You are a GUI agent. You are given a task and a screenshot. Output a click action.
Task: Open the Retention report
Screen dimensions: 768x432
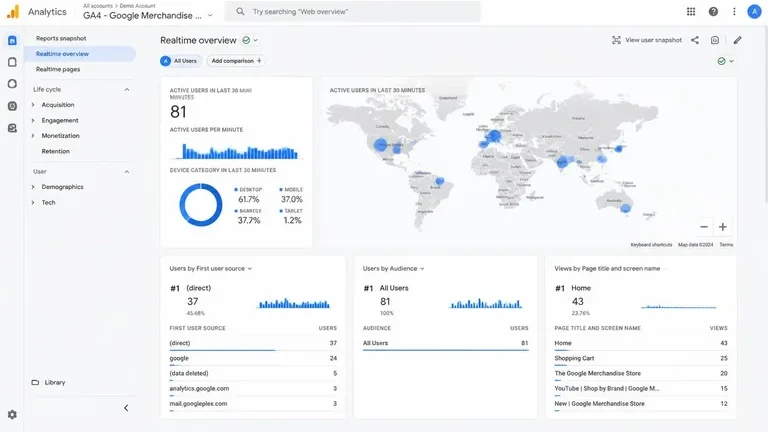click(x=55, y=151)
